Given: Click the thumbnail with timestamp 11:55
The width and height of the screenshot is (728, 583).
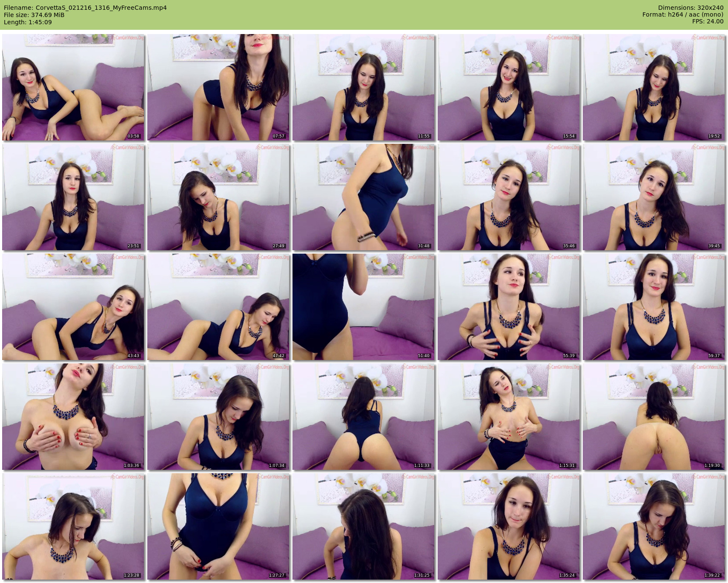Looking at the screenshot, I should click(x=364, y=87).
